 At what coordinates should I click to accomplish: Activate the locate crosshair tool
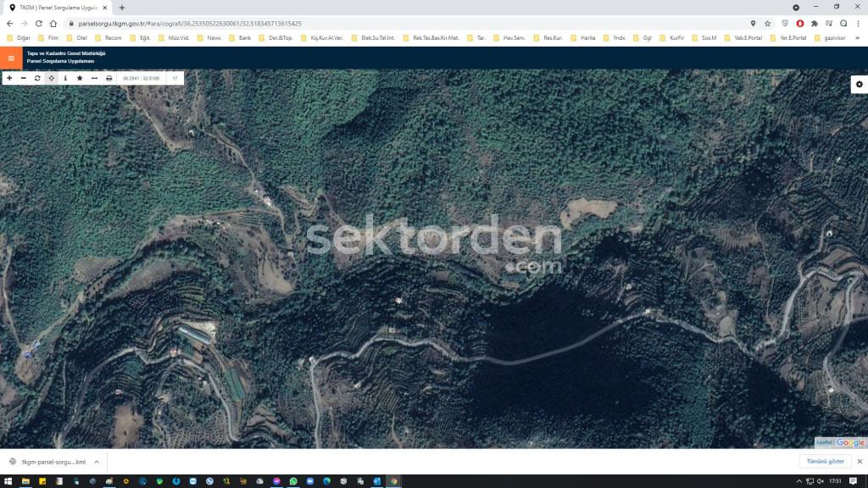52,78
